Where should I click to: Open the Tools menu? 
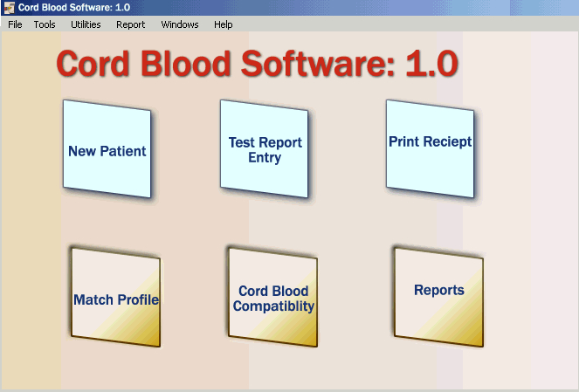click(45, 24)
